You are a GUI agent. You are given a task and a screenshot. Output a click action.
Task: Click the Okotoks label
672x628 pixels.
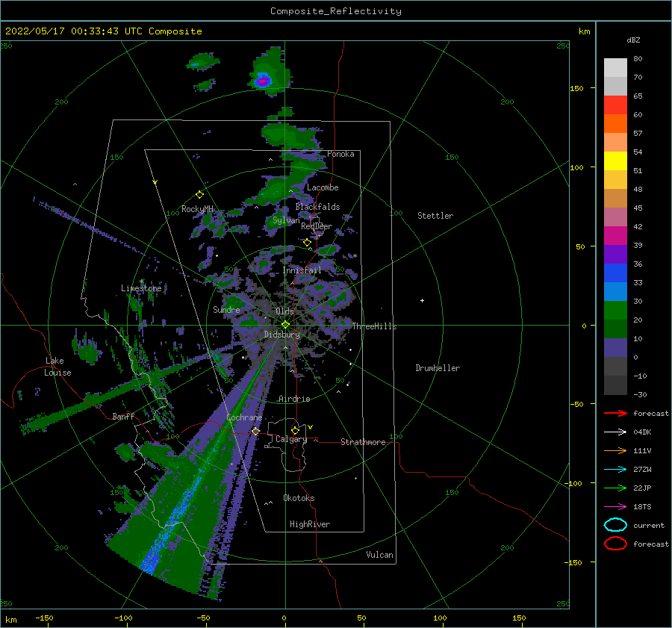coord(299,498)
